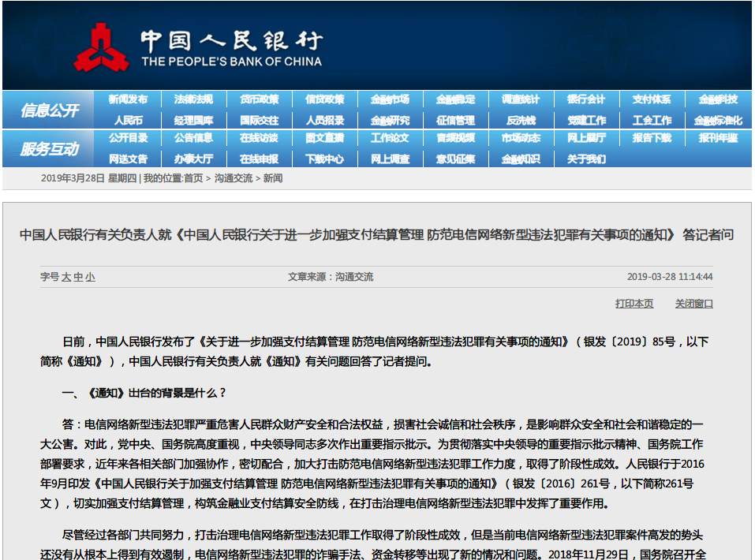755x560 pixels.
Task: Set font size to large (大)
Action: tap(66, 278)
